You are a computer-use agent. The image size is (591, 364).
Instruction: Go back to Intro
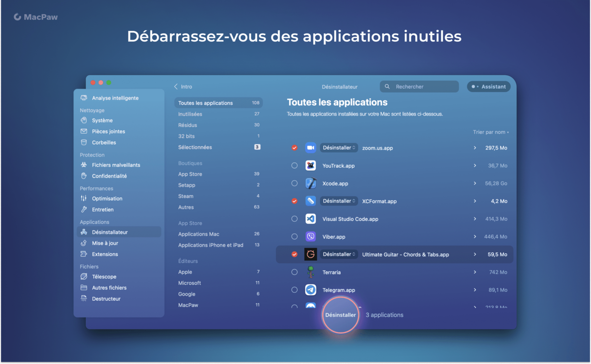click(183, 87)
